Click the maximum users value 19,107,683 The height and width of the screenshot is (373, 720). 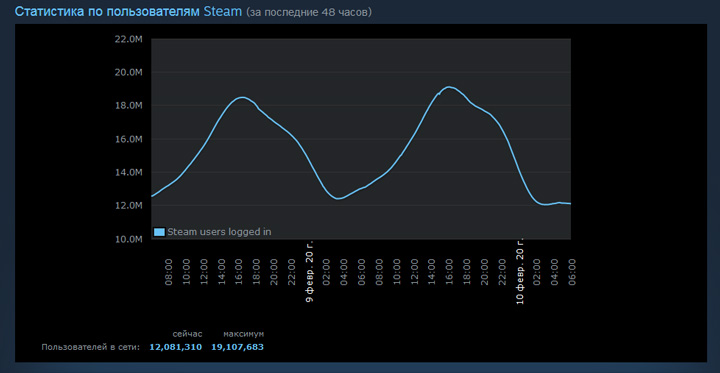point(237,347)
